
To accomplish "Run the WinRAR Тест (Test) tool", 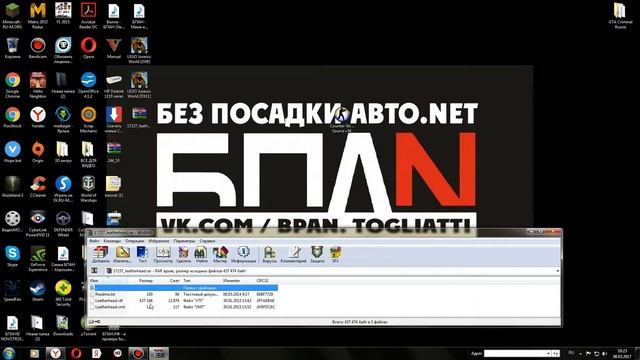I will click(x=142, y=254).
